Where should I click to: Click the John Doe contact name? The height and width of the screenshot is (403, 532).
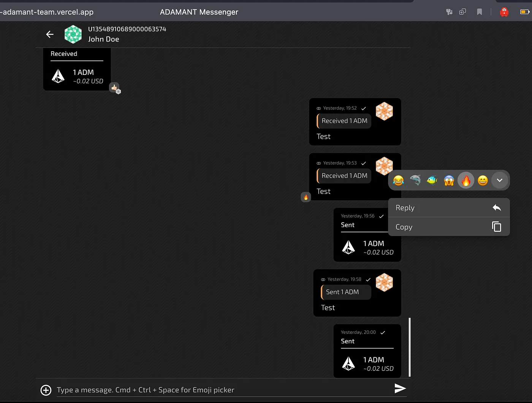[x=104, y=39]
